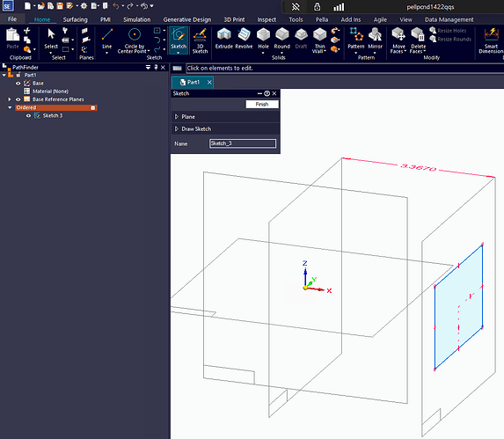504x439 pixels.
Task: Choose the Line drawing tool
Action: point(107,39)
